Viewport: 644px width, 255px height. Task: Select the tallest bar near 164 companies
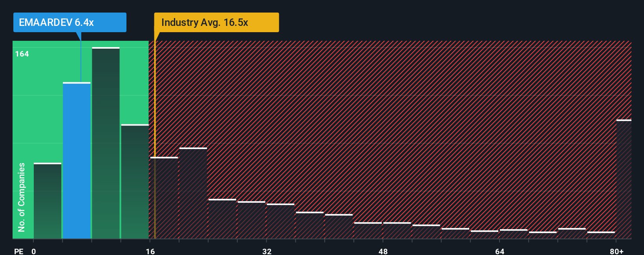tap(106, 143)
